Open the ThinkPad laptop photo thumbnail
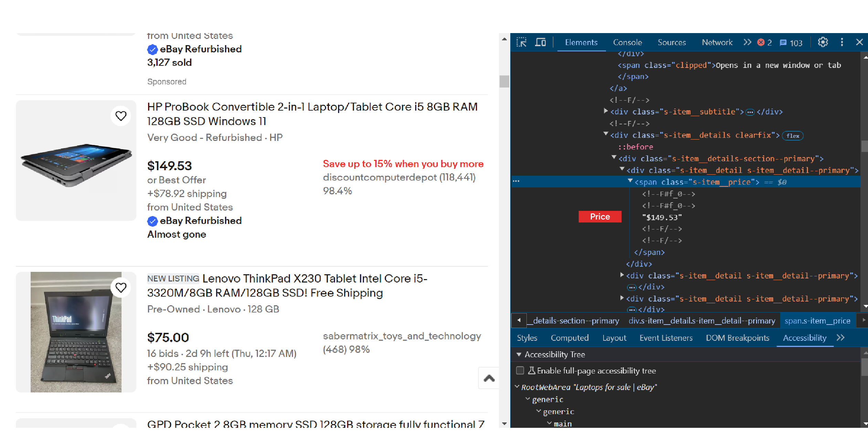 click(x=76, y=332)
